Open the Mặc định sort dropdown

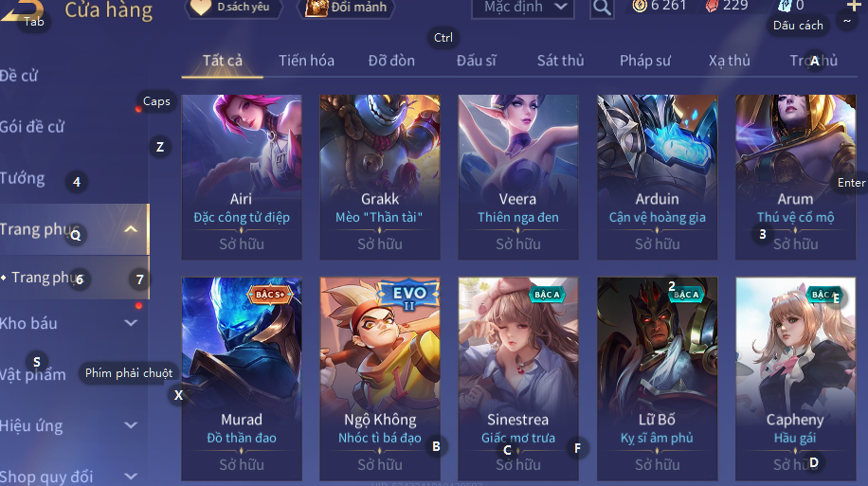[522, 8]
